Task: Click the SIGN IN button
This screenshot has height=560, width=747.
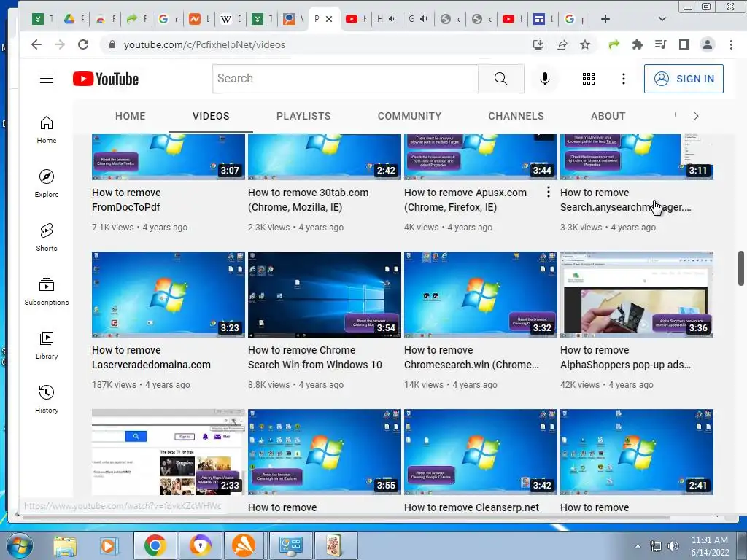Action: coord(684,79)
